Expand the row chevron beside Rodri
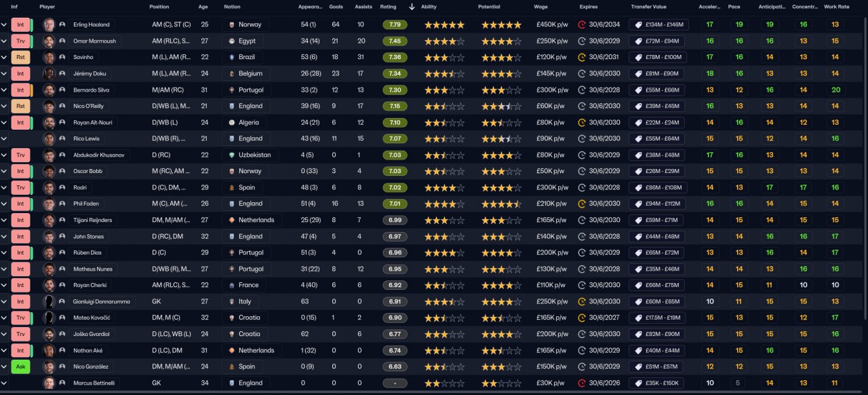The image size is (868, 395). click(x=4, y=187)
